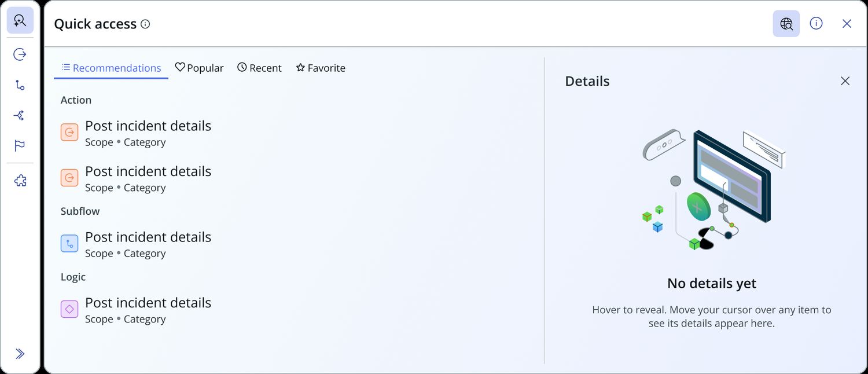The height and width of the screenshot is (374, 868).
Task: Open the puzzle piece plugin sidebar icon
Action: point(20,181)
